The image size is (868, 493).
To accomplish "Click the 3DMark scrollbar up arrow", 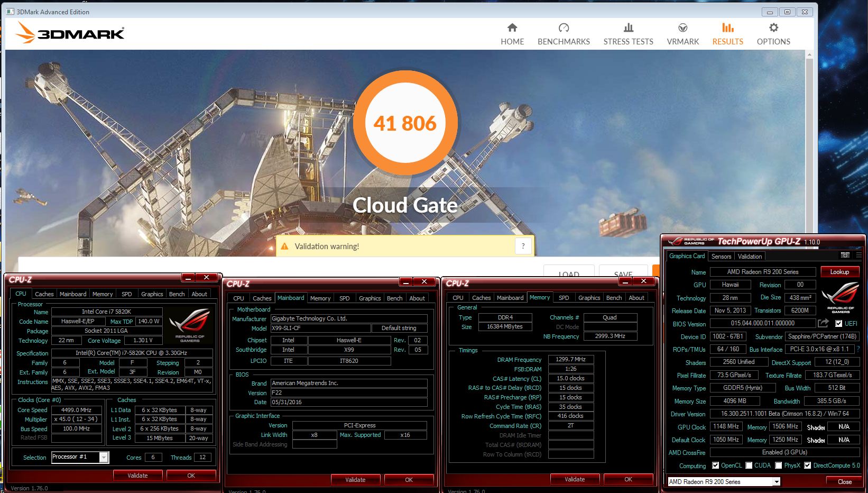I will coord(809,54).
